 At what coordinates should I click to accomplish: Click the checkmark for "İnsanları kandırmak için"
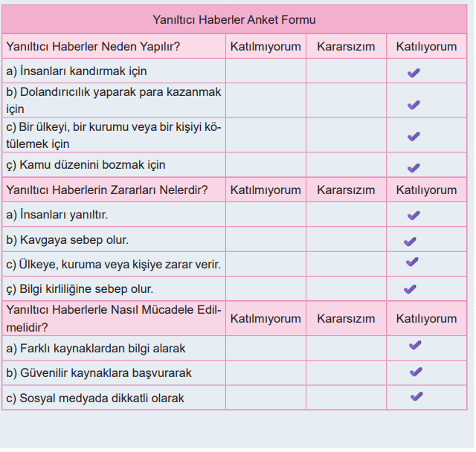tap(414, 73)
